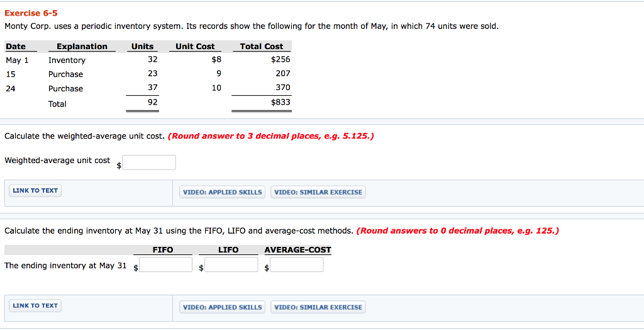This screenshot has width=644, height=330.
Task: Click the Exercise 6-5 heading
Action: click(x=31, y=13)
